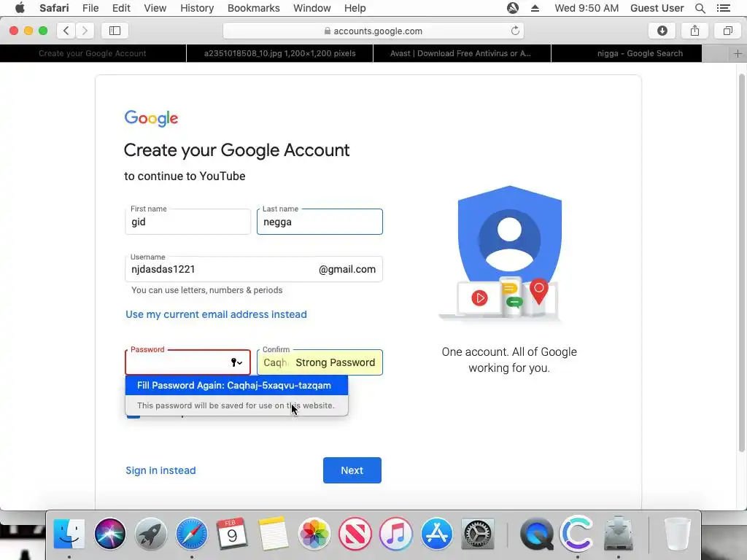Open Notification Center list icon

(723, 8)
